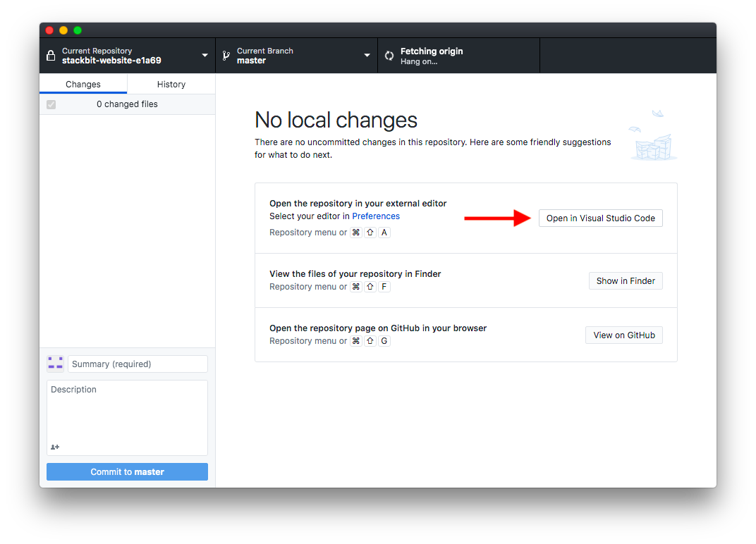Expand the Current Branch dropdown arrow
The height and width of the screenshot is (544, 756).
click(x=367, y=56)
